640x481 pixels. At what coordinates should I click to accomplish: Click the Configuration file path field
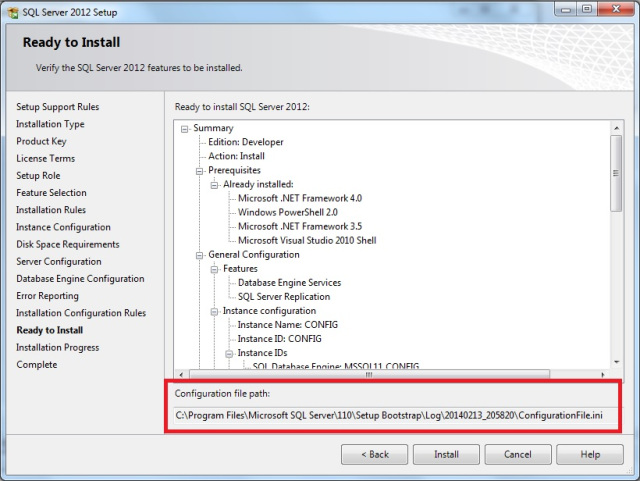393,416
